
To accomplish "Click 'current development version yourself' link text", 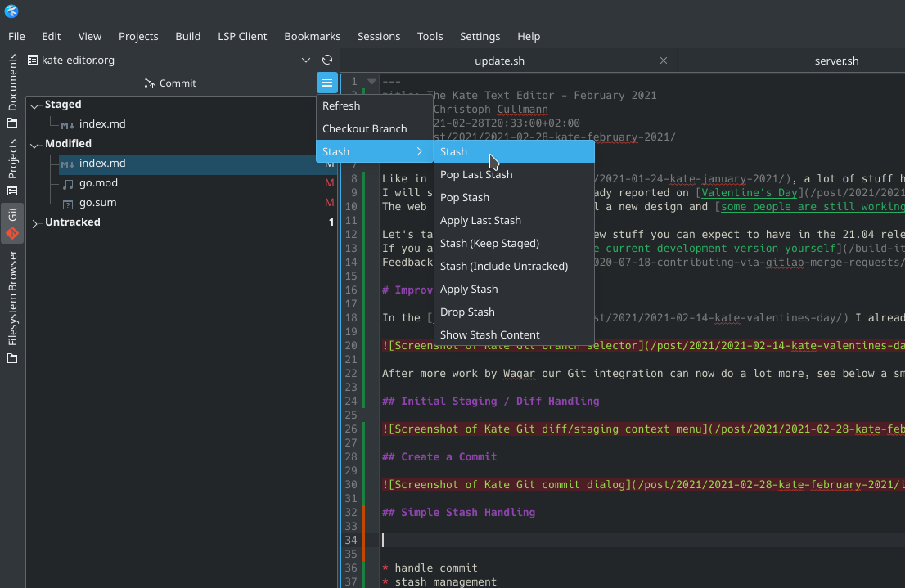I will tap(720, 248).
